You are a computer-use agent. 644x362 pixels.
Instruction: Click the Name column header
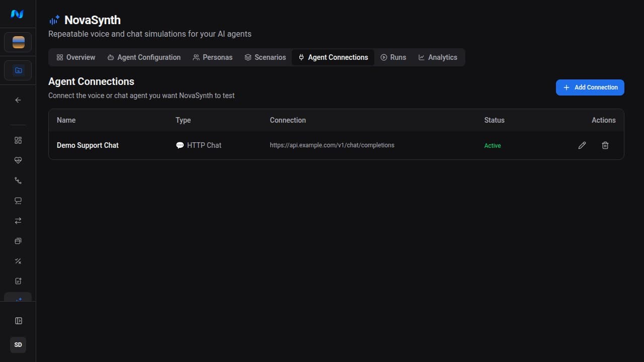(66, 120)
